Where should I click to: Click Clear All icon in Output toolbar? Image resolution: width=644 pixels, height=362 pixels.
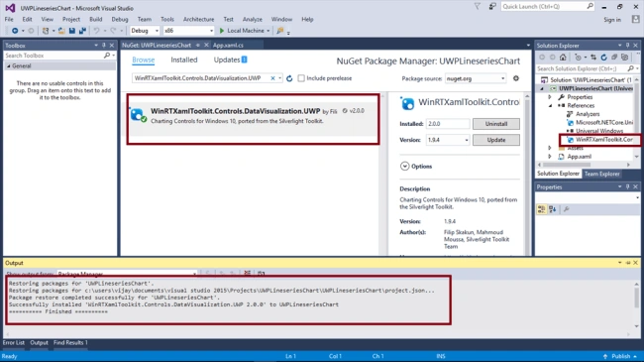(248, 273)
